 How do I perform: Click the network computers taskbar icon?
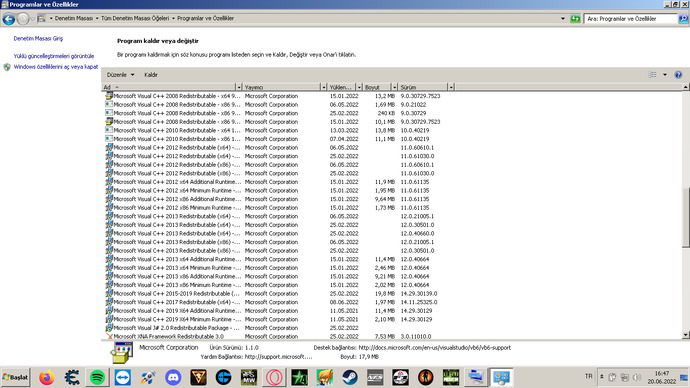click(x=476, y=377)
